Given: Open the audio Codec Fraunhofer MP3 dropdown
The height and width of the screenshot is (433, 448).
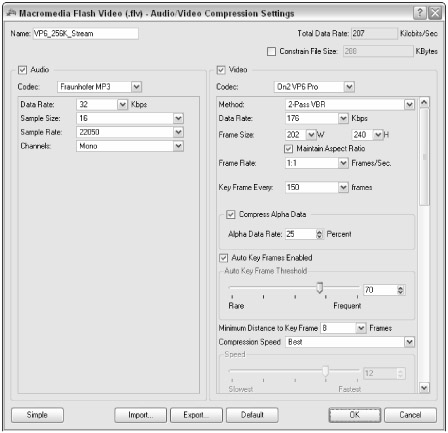Looking at the screenshot, I should pyautogui.click(x=136, y=87).
